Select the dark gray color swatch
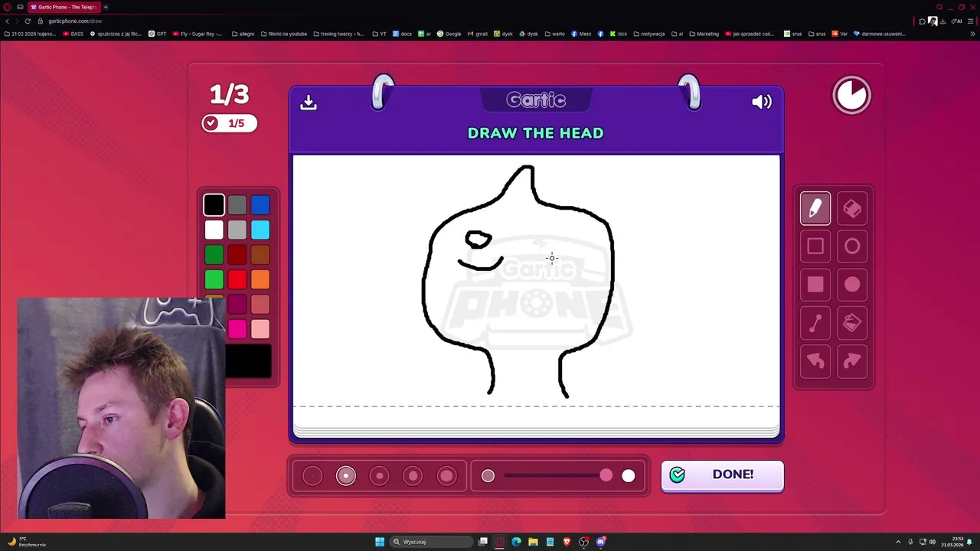980x551 pixels. [237, 205]
